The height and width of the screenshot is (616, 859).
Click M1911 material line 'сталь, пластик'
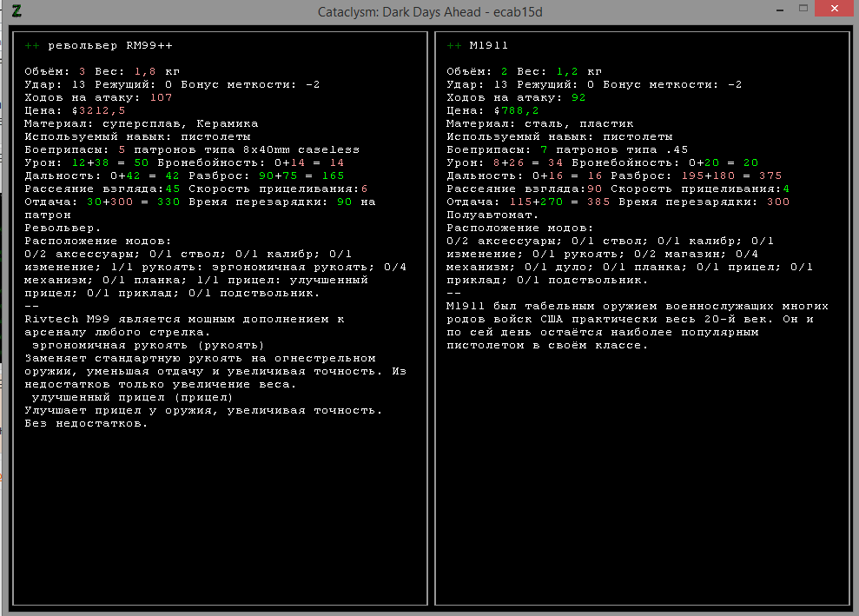[579, 124]
